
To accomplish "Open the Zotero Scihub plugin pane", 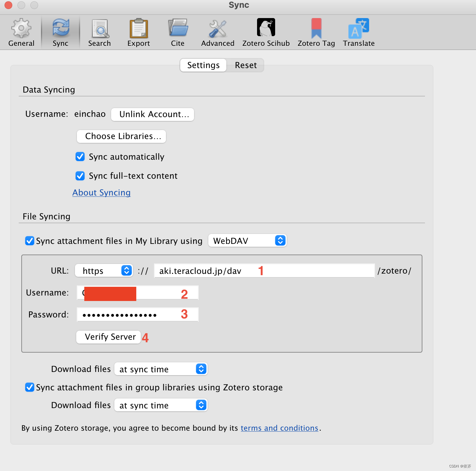I will tap(266, 33).
